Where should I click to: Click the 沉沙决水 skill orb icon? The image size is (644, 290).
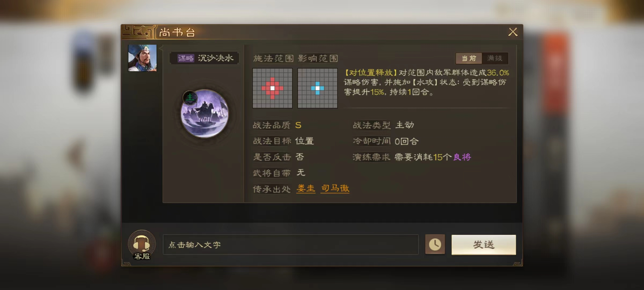tap(204, 114)
